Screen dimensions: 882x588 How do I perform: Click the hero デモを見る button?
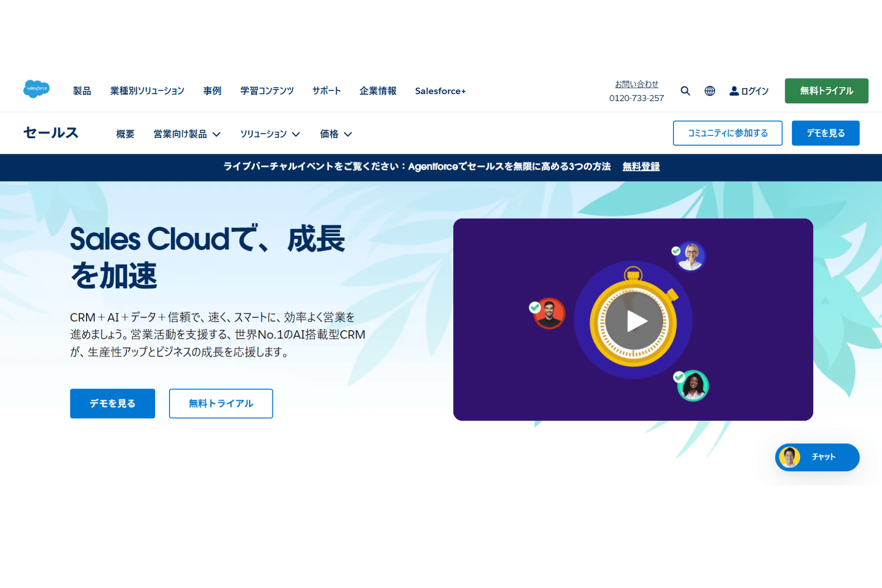113,404
